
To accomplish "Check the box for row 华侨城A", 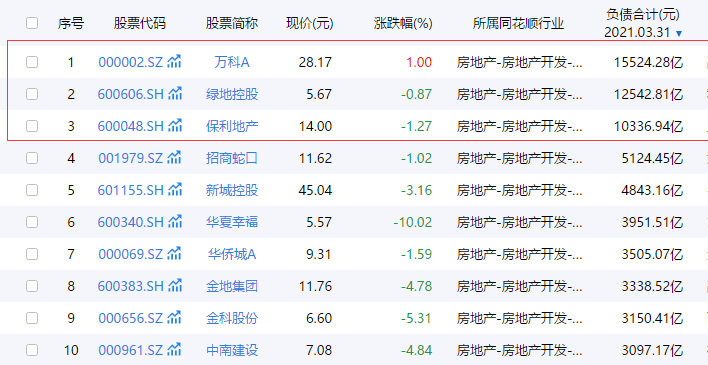I will tap(32, 254).
